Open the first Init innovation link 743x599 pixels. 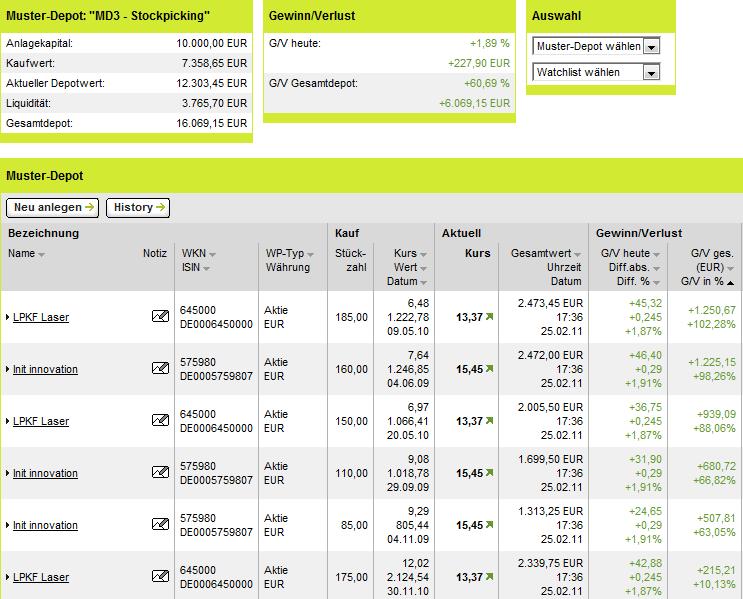point(45,369)
